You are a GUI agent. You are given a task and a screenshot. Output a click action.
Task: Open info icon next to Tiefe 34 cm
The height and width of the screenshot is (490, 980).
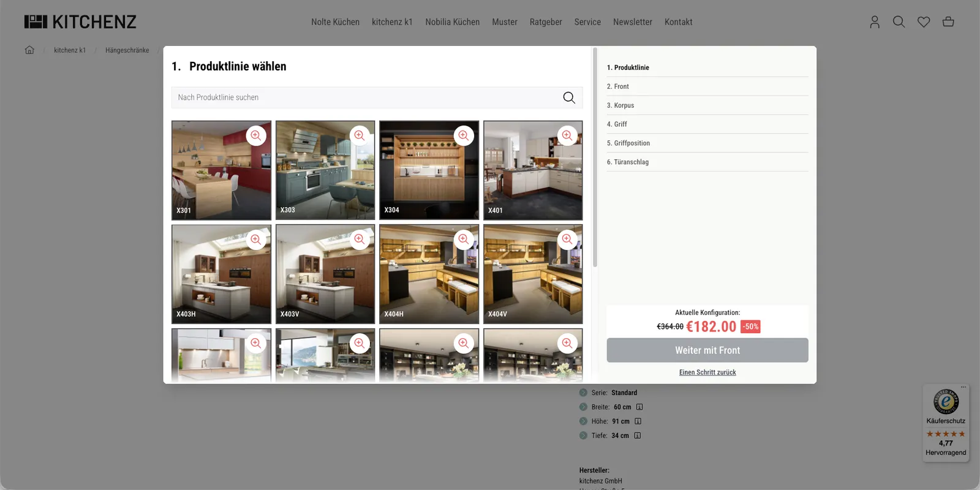coord(638,435)
